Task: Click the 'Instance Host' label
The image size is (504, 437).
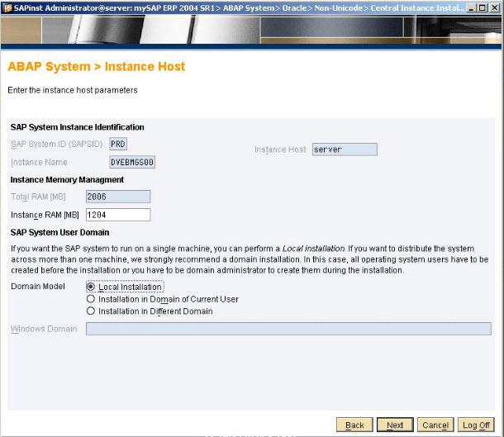Action: (x=280, y=150)
